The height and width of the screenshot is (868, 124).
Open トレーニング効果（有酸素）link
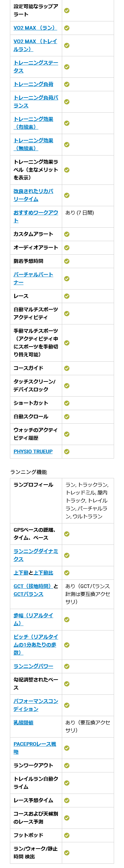(x=33, y=123)
